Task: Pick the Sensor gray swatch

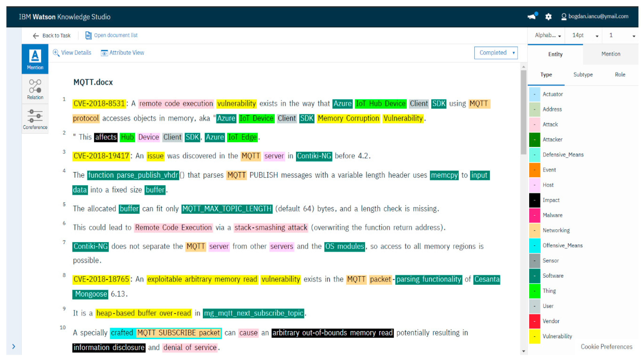Action: click(x=535, y=261)
